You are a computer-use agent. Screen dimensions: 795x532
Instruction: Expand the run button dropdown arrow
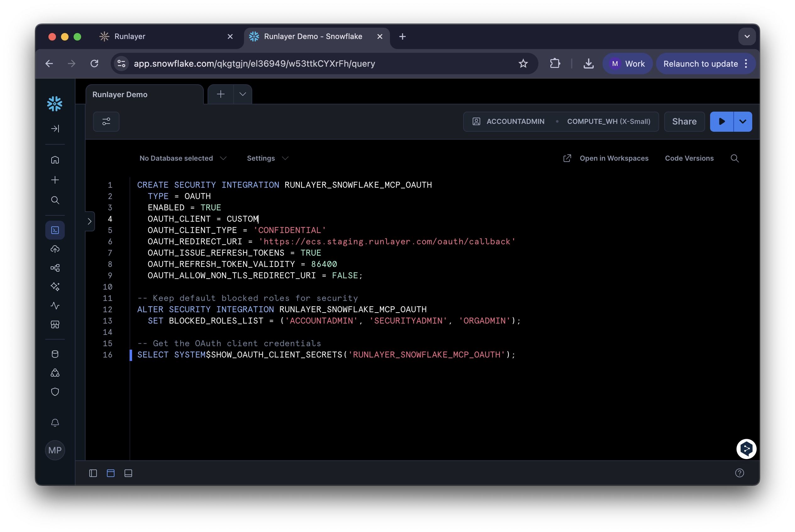click(x=742, y=121)
